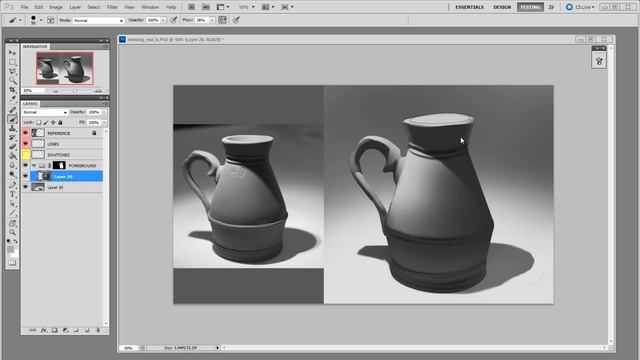The height and width of the screenshot is (360, 640).
Task: Hide the LINES layer
Action: pyautogui.click(x=26, y=144)
